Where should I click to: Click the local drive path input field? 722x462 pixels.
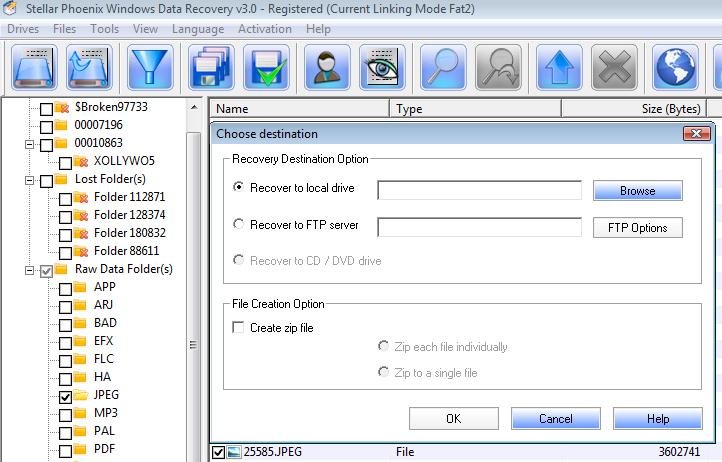479,190
